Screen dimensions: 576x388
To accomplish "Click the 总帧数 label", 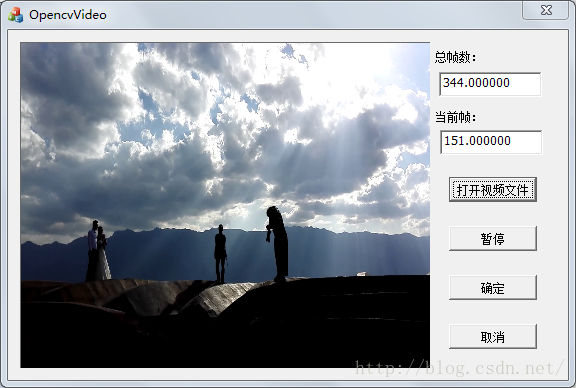I will tap(456, 57).
